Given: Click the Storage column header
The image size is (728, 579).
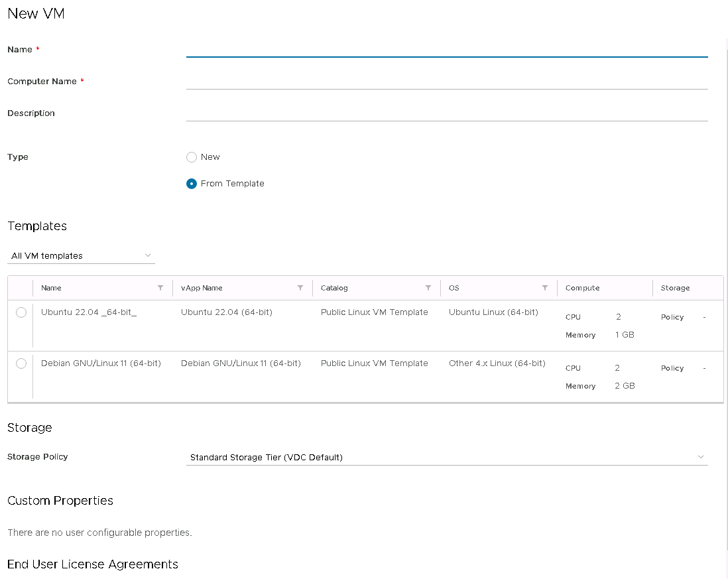Looking at the screenshot, I should (x=675, y=288).
